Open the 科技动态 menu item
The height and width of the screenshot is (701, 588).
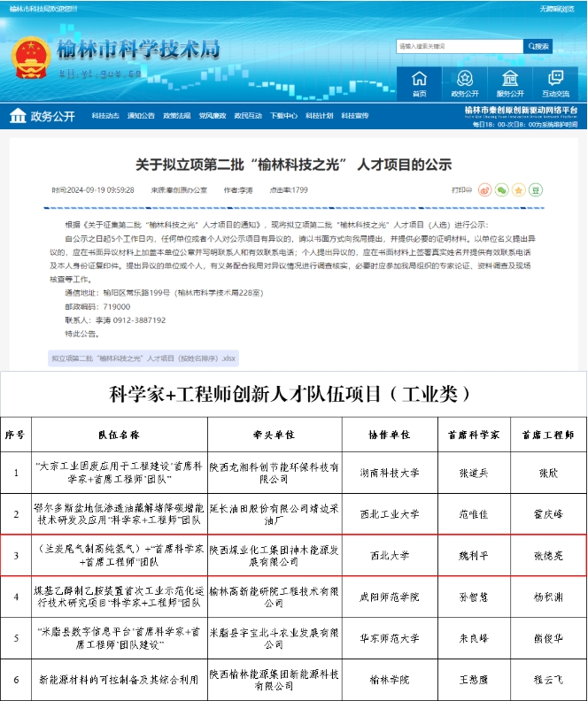click(104, 116)
